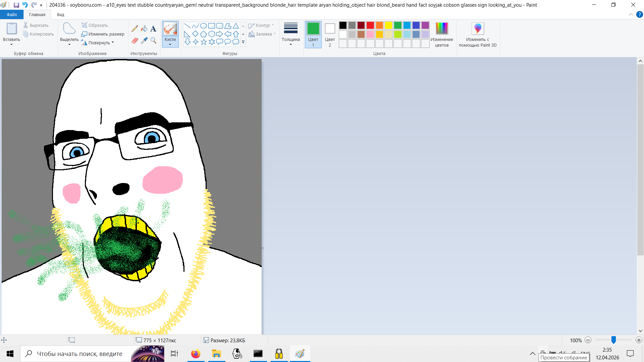Screen dimensions: 644x362
Task: Select the Eraser tool
Action: (135, 41)
